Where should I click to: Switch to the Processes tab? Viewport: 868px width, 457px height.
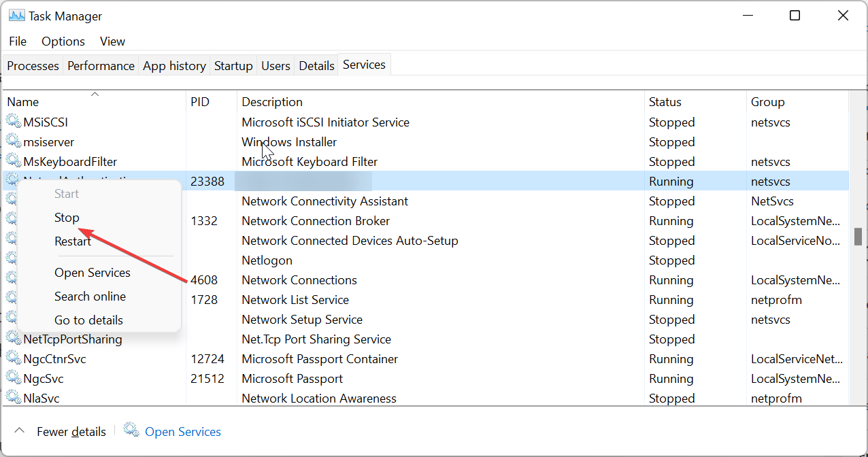click(x=33, y=66)
